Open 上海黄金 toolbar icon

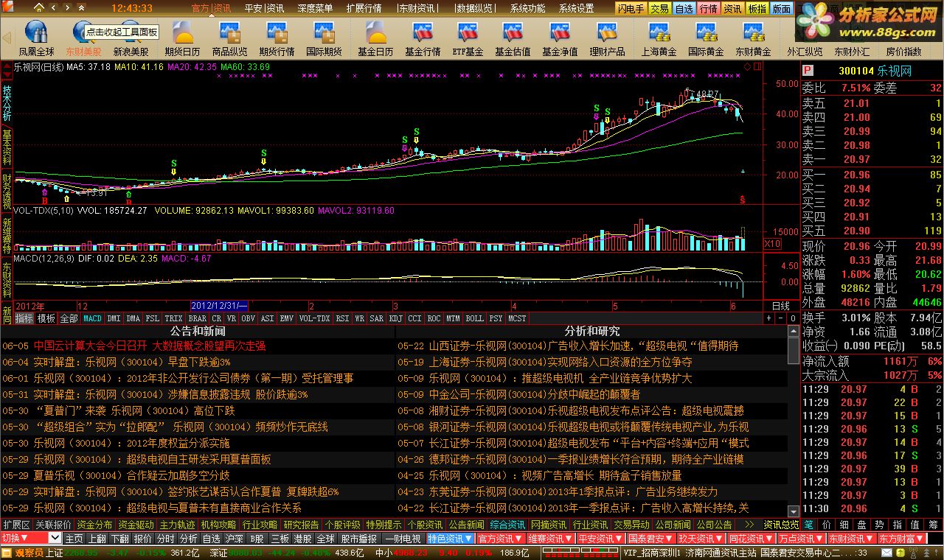659,39
